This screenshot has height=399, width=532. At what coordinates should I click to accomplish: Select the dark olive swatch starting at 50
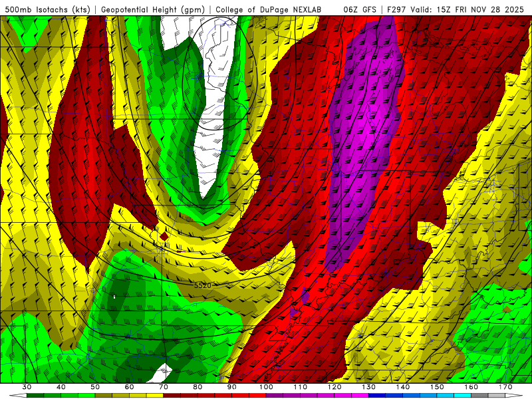pos(104,395)
